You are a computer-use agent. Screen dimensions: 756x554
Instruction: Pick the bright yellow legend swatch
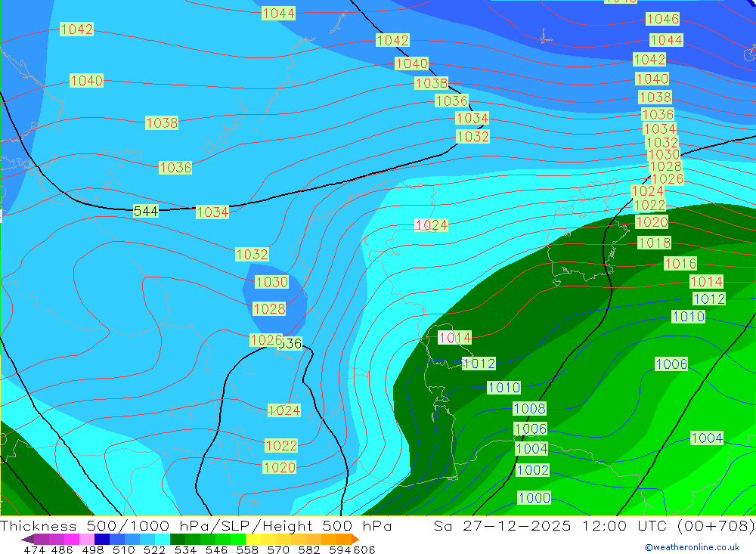253,539
